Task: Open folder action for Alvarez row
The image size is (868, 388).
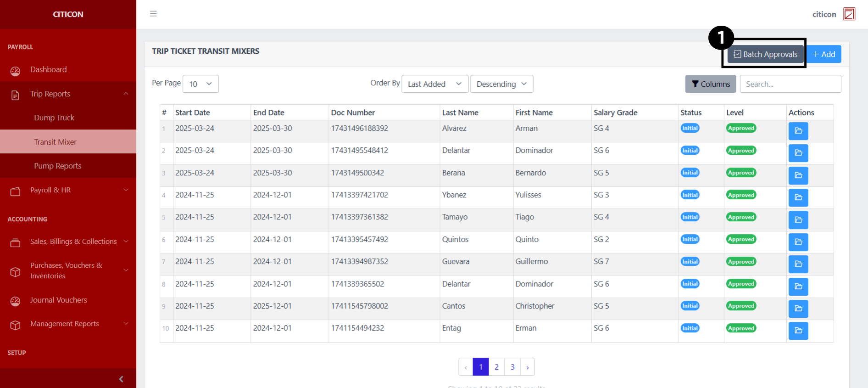Action: point(798,131)
